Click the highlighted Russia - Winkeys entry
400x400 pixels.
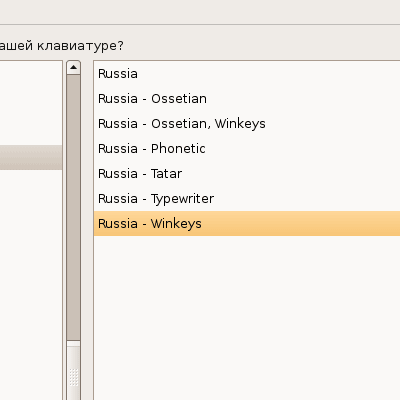click(247, 224)
